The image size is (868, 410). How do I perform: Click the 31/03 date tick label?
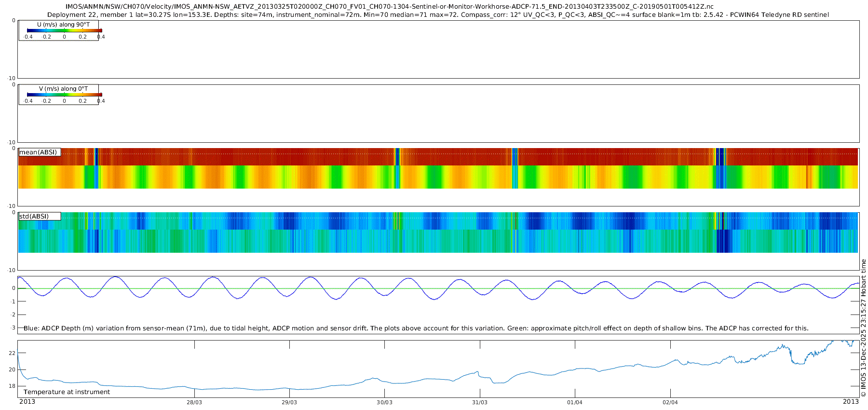pyautogui.click(x=479, y=402)
